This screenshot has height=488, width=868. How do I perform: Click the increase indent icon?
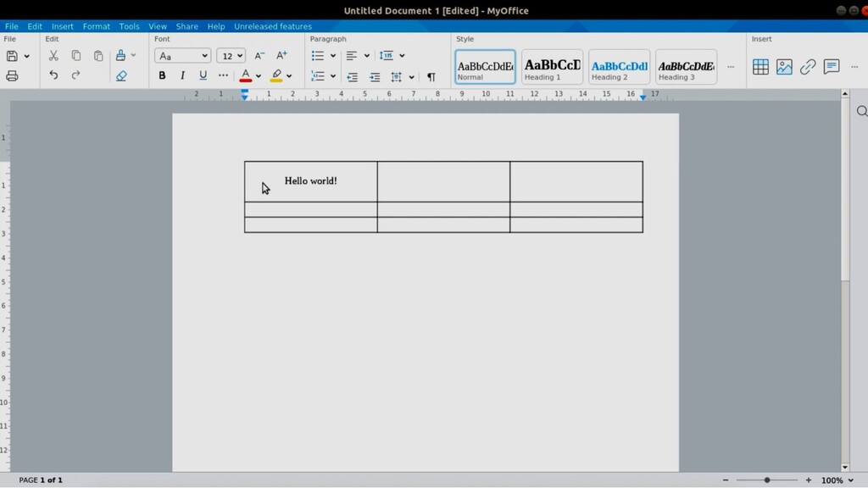(x=375, y=77)
